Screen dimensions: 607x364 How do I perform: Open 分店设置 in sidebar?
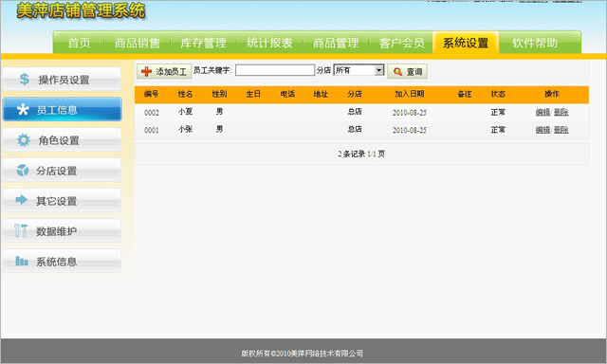[x=62, y=171]
